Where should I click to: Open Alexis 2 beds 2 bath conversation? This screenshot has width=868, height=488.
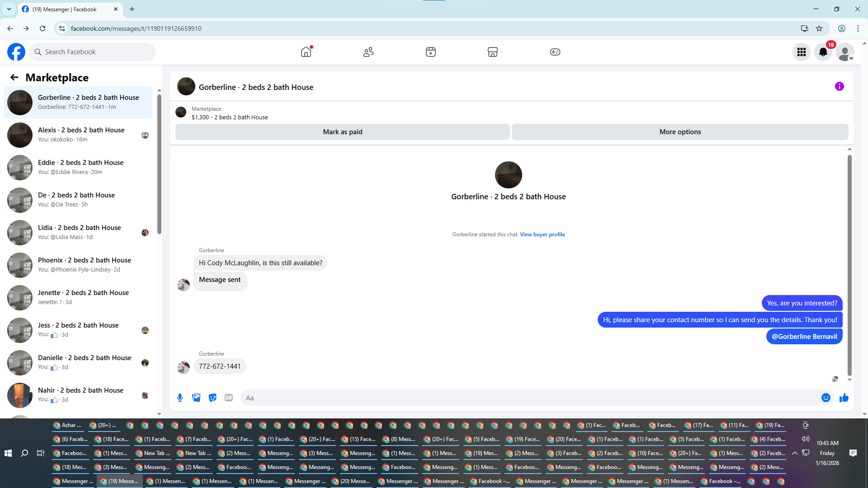[x=81, y=135]
